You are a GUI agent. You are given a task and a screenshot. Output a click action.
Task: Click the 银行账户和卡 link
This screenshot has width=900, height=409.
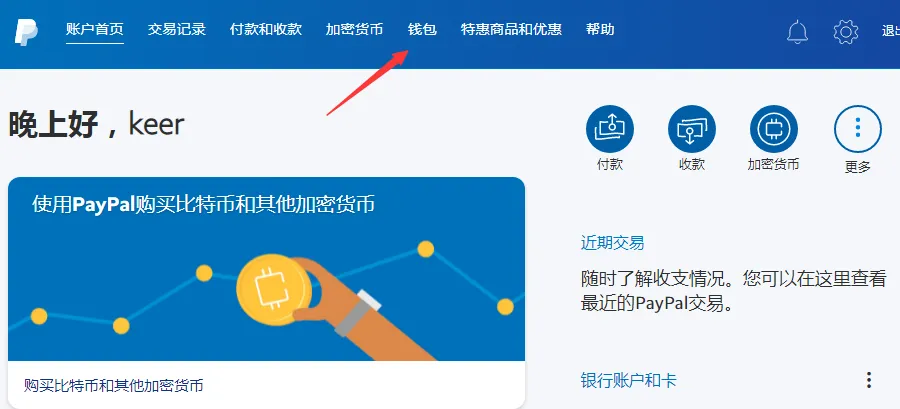pyautogui.click(x=629, y=380)
